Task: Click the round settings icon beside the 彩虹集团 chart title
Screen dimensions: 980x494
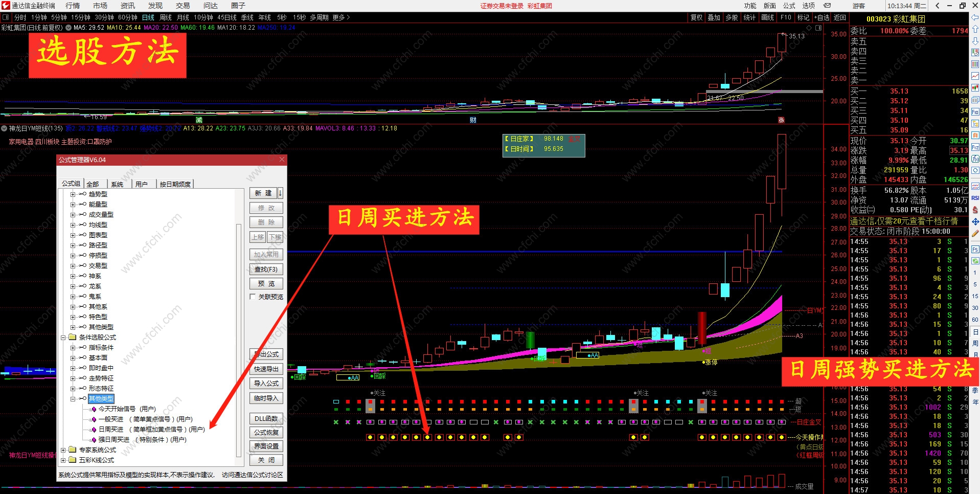Action: pos(69,28)
